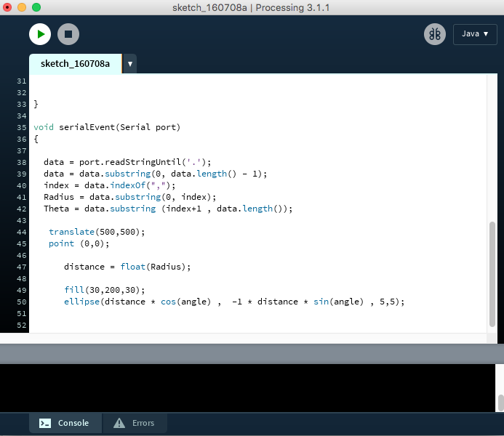Click on 'void' keyword at line 35
504x436 pixels.
click(x=44, y=127)
